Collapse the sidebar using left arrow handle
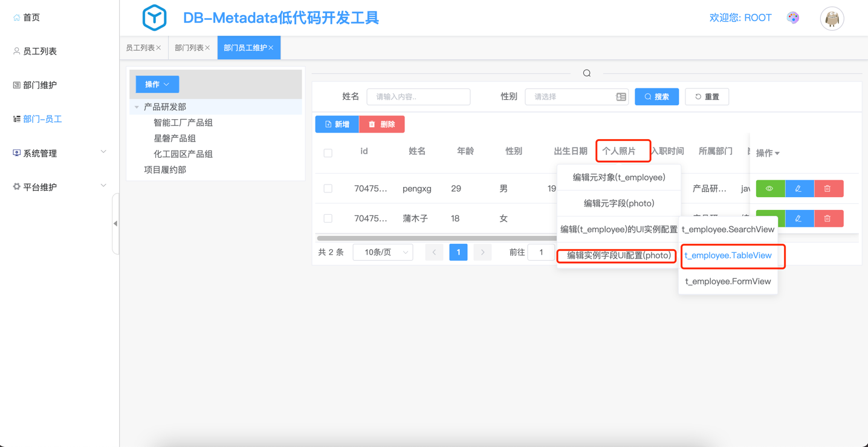The height and width of the screenshot is (447, 868). [x=115, y=224]
